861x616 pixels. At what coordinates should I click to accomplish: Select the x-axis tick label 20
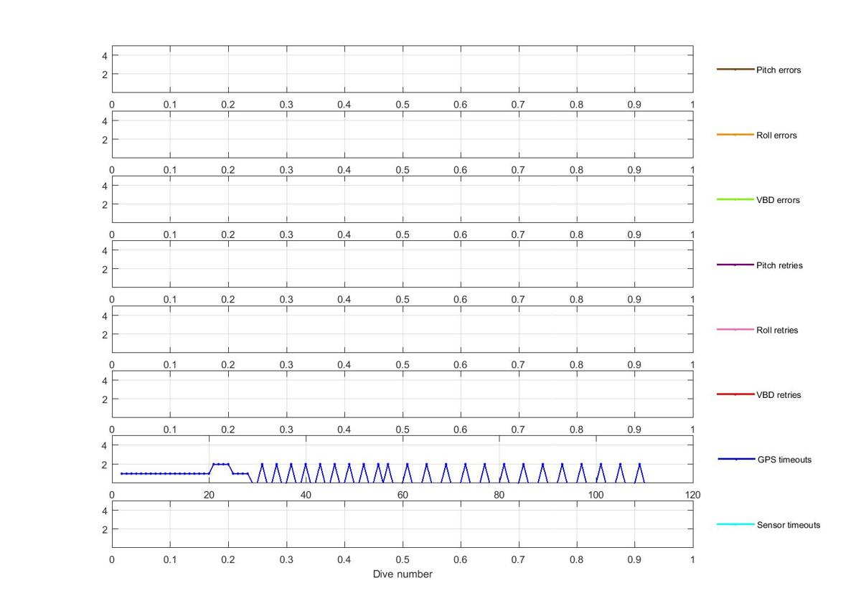tap(209, 495)
